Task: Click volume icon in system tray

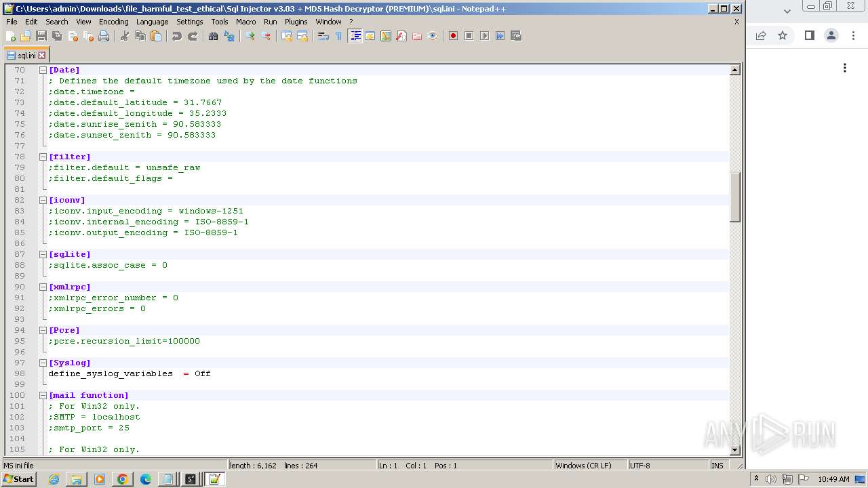Action: [770, 479]
